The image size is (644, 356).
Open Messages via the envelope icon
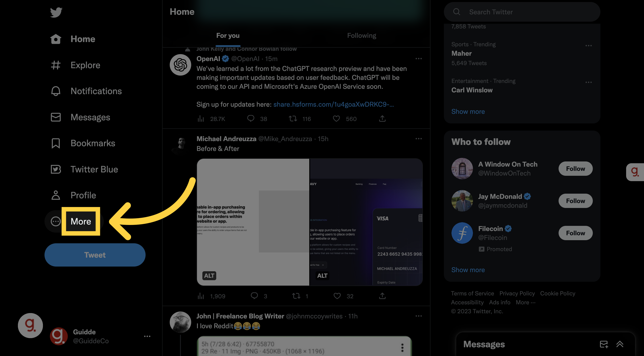coord(56,117)
